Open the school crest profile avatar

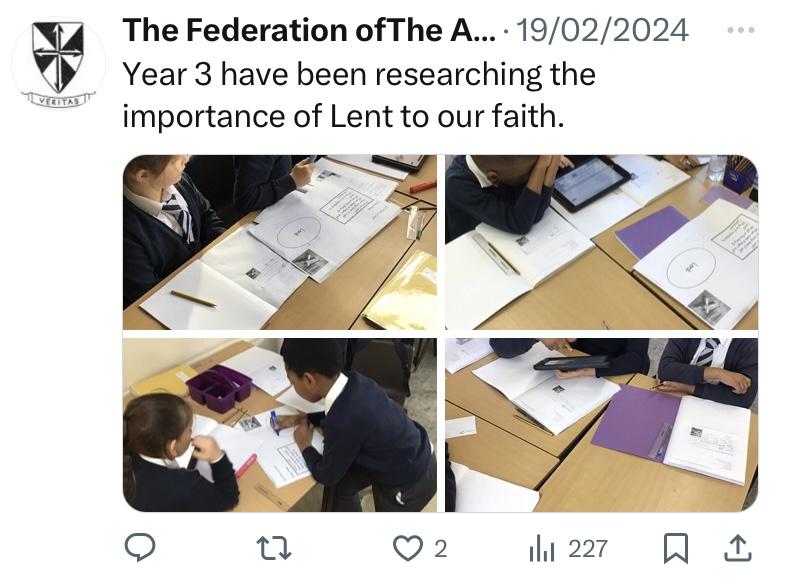click(58, 59)
